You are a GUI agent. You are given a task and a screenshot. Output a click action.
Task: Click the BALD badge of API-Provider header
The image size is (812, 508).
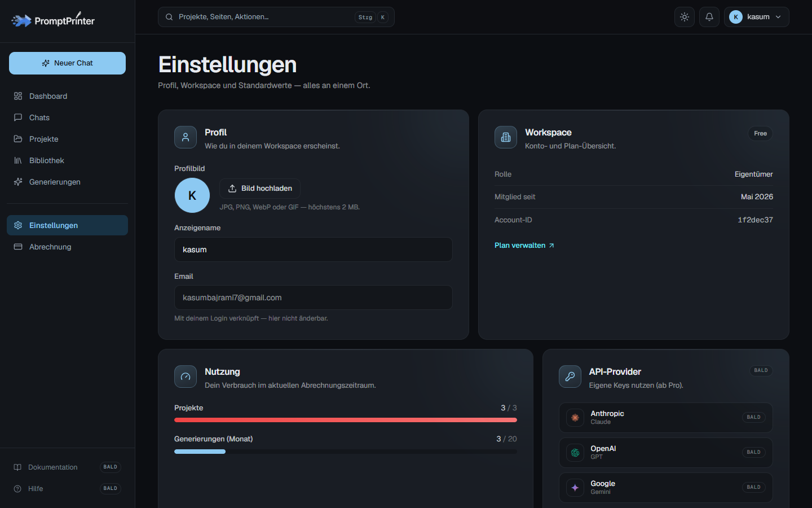click(761, 370)
